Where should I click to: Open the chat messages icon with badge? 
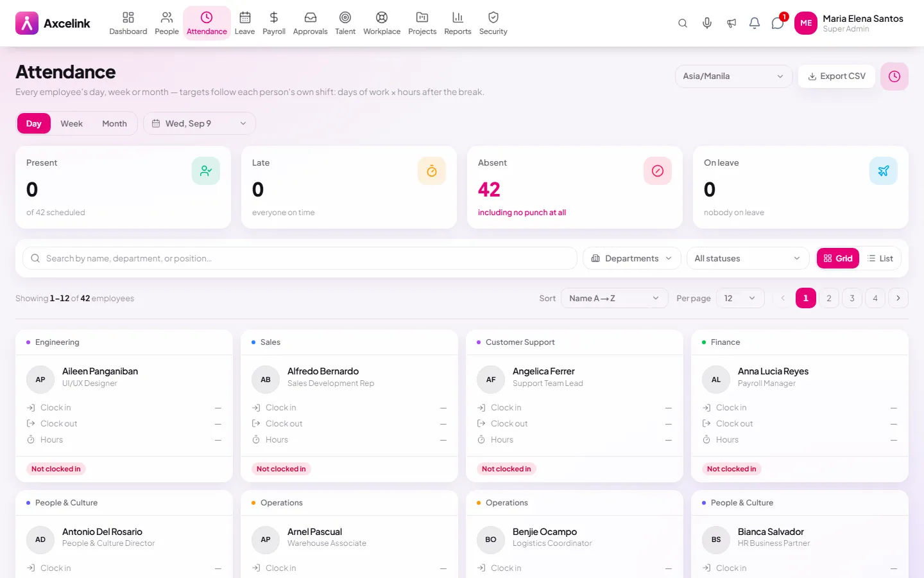point(778,23)
